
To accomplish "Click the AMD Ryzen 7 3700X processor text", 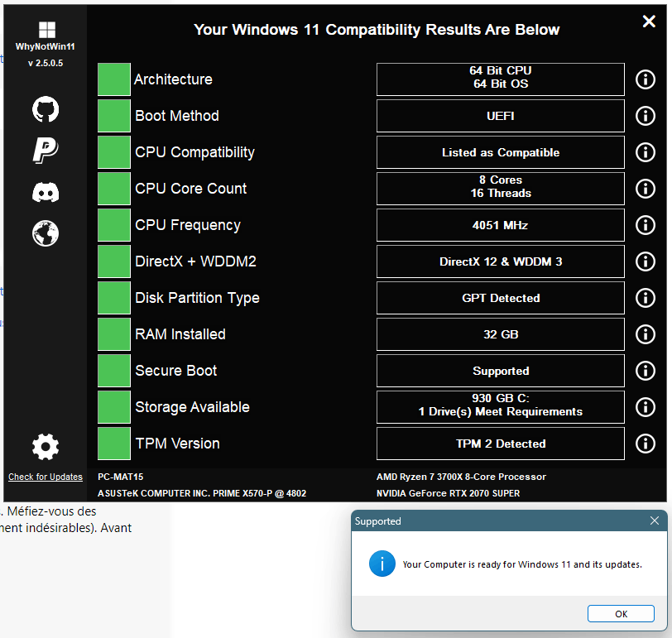I will click(x=461, y=477).
